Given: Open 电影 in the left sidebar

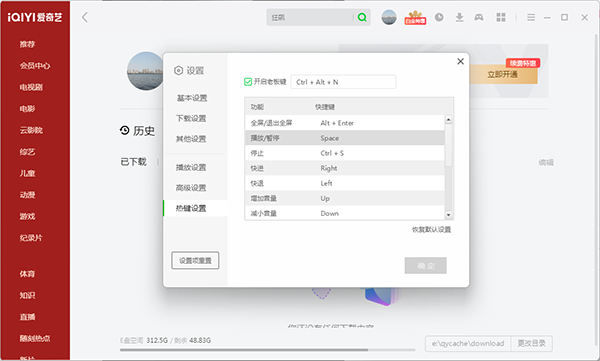Looking at the screenshot, I should 27,109.
